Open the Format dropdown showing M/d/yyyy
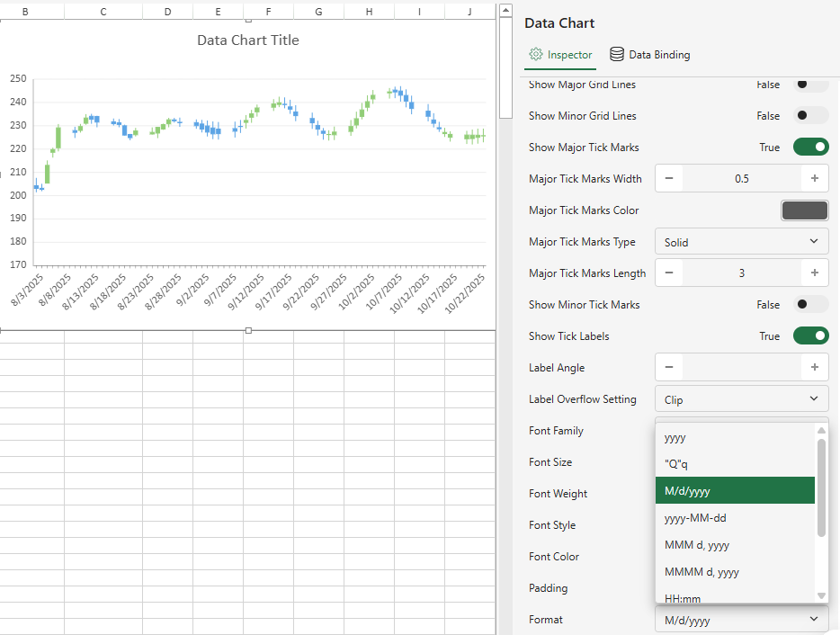The width and height of the screenshot is (840, 635). [742, 620]
